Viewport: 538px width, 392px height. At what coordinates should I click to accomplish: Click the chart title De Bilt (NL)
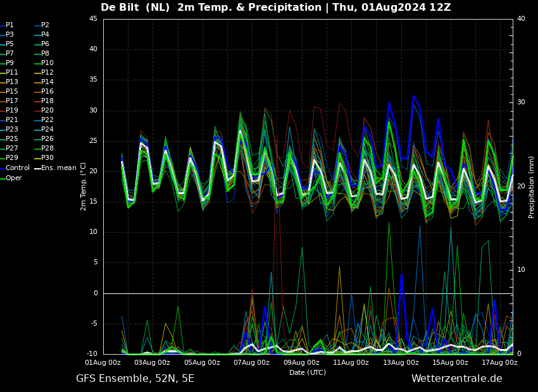click(135, 7)
